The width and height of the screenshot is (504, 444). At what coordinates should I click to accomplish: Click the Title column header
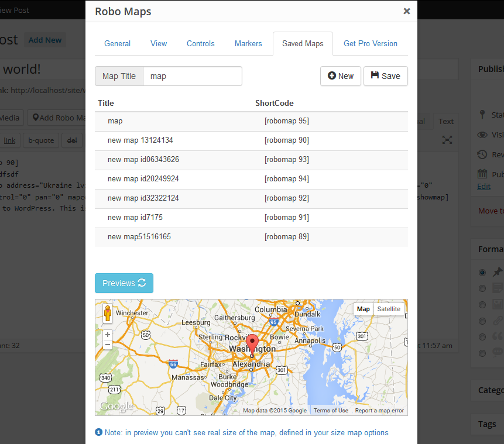click(x=106, y=103)
